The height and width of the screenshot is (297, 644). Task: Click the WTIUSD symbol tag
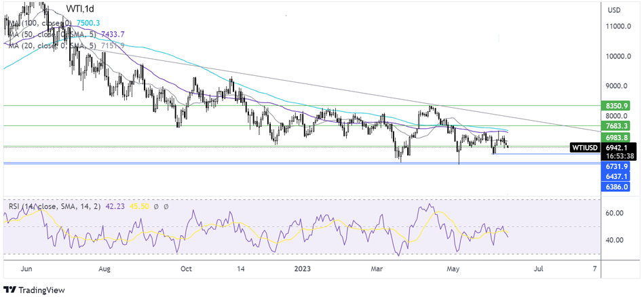(x=585, y=147)
